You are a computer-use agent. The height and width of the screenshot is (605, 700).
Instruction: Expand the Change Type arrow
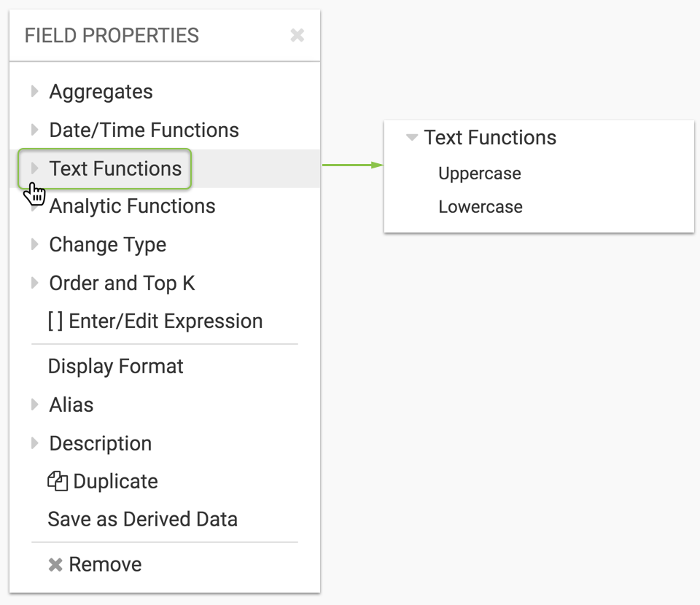pyautogui.click(x=34, y=245)
